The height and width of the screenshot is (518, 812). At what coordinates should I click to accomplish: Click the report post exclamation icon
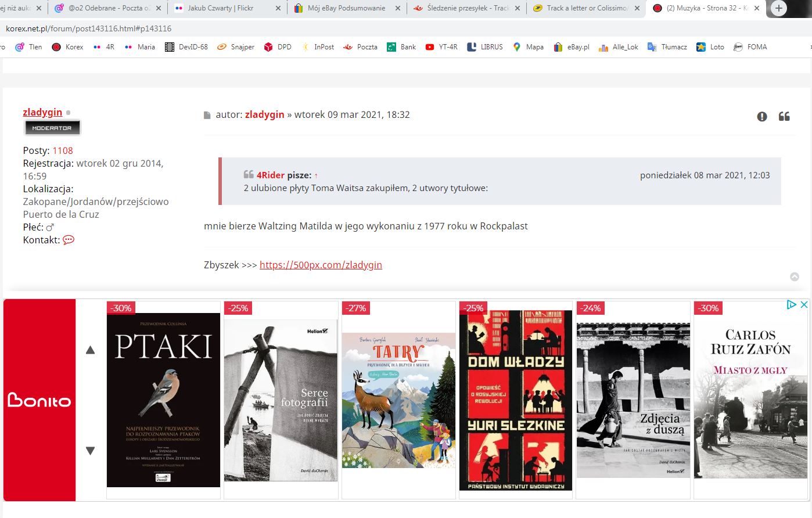pyautogui.click(x=762, y=117)
